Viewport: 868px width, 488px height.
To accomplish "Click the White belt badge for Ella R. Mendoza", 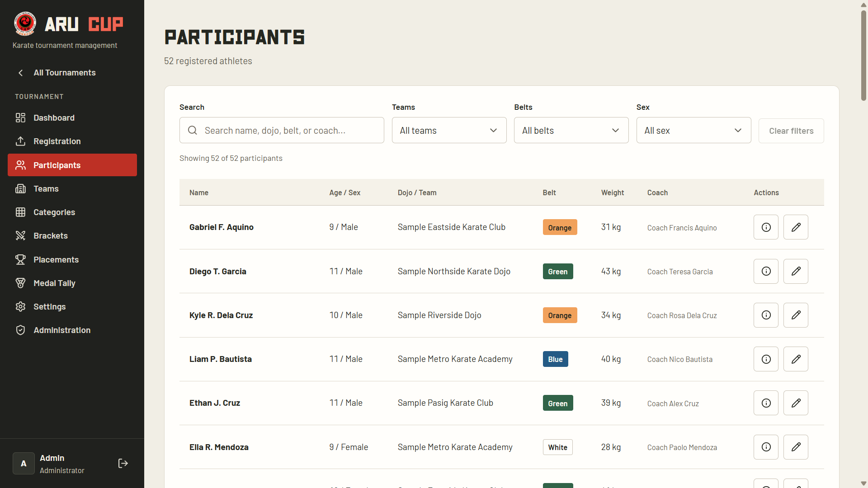I will click(x=557, y=447).
